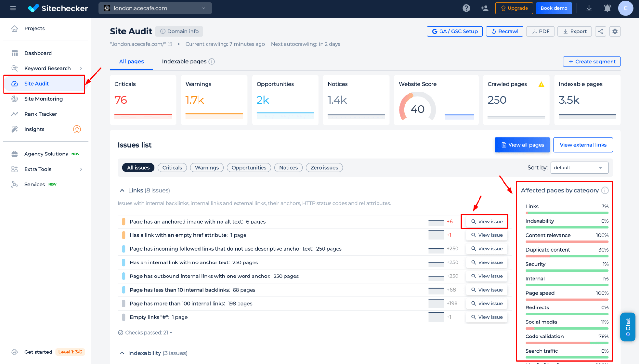Click the Rank Tracker sidebar icon
Viewport: 639px width, 364px height.
click(x=14, y=114)
